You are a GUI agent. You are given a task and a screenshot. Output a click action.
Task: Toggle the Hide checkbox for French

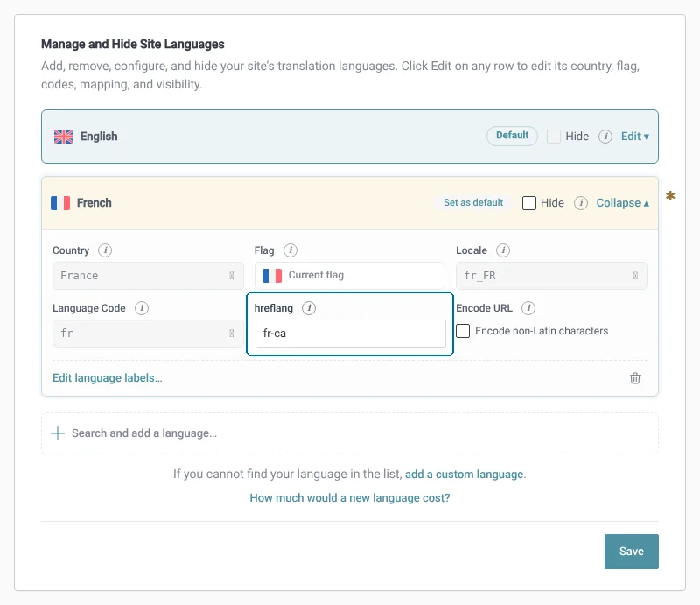(x=529, y=203)
